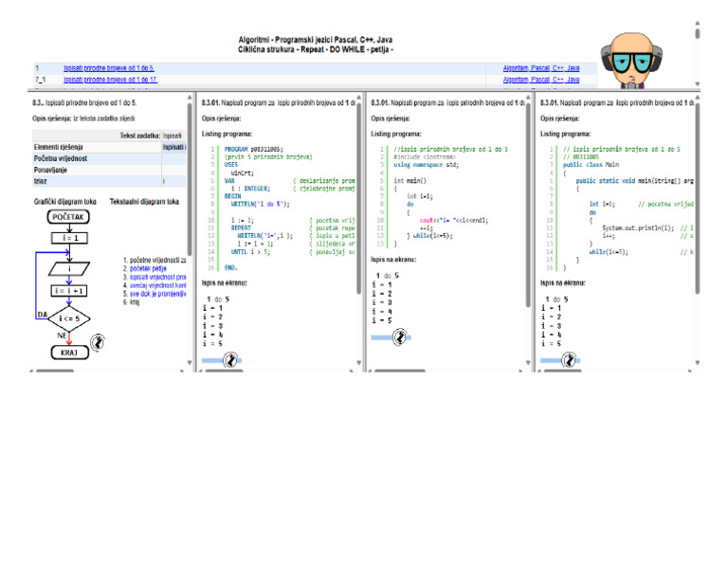Click the Java panel's horizontal scrollbar thumb
The height and width of the screenshot is (563, 728).
pyautogui.click(x=562, y=371)
